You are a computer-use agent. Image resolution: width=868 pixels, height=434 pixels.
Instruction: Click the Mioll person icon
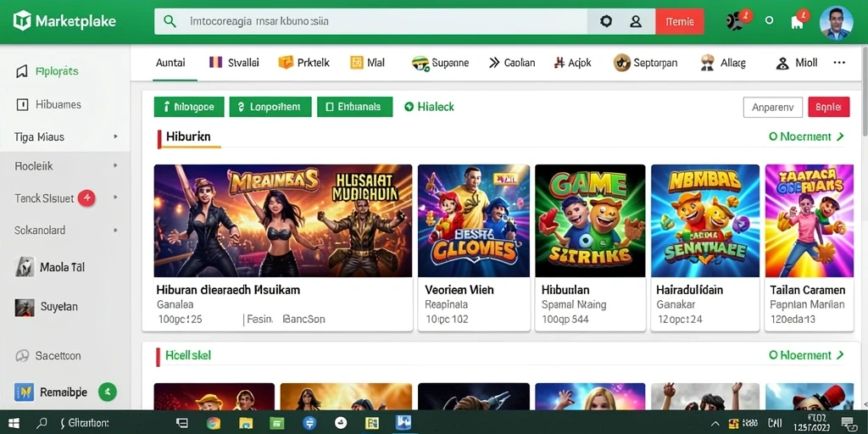782,63
